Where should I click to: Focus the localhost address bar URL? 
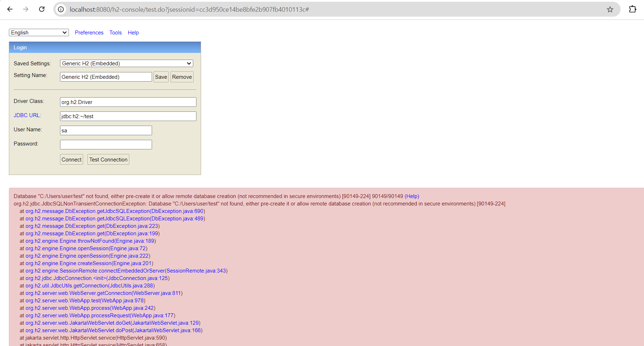tap(189, 9)
